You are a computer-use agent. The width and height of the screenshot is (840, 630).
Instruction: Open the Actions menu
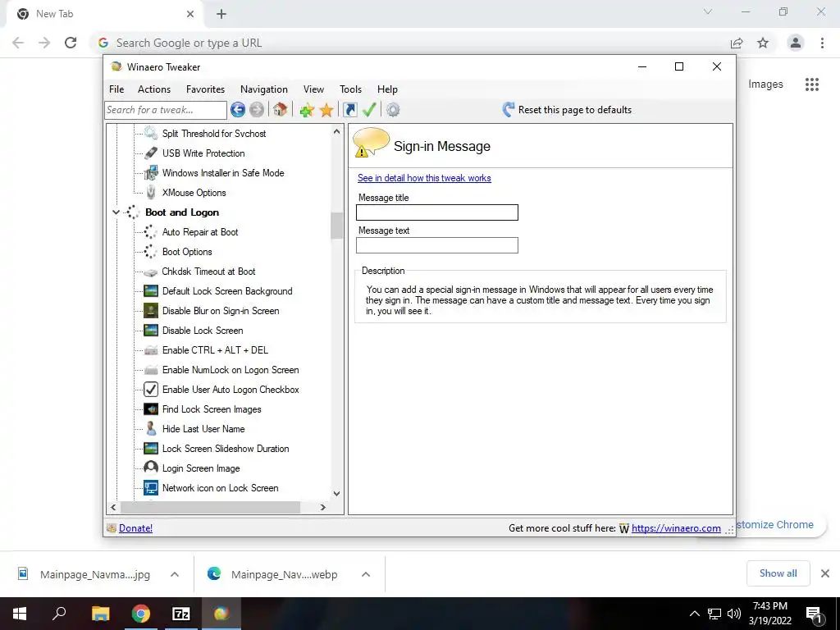point(154,89)
